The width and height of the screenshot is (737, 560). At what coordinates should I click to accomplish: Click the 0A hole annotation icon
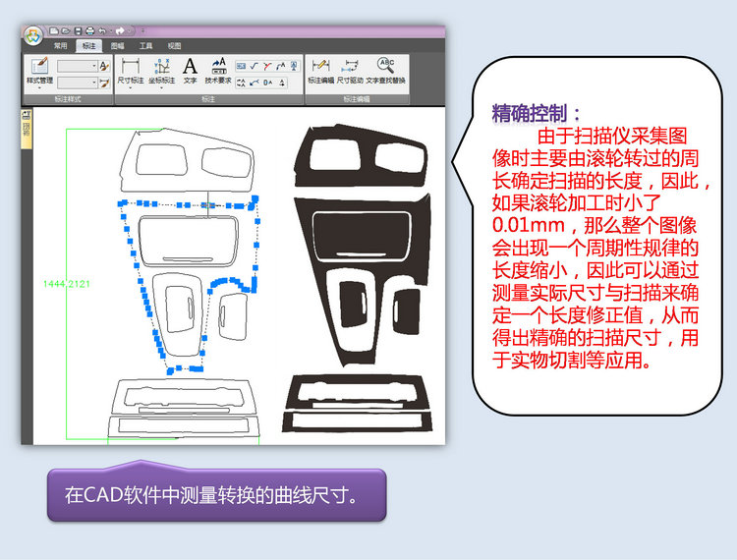coord(267,84)
